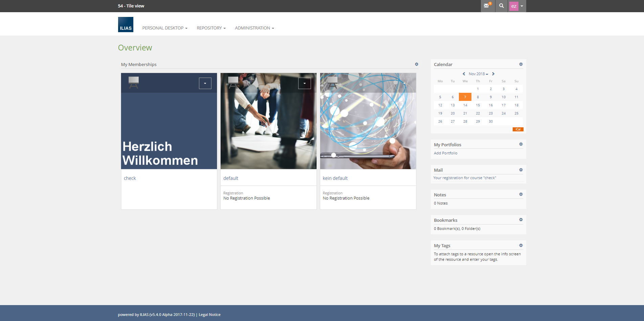Open actions dropdown on check tile
The height and width of the screenshot is (321, 644).
[205, 83]
